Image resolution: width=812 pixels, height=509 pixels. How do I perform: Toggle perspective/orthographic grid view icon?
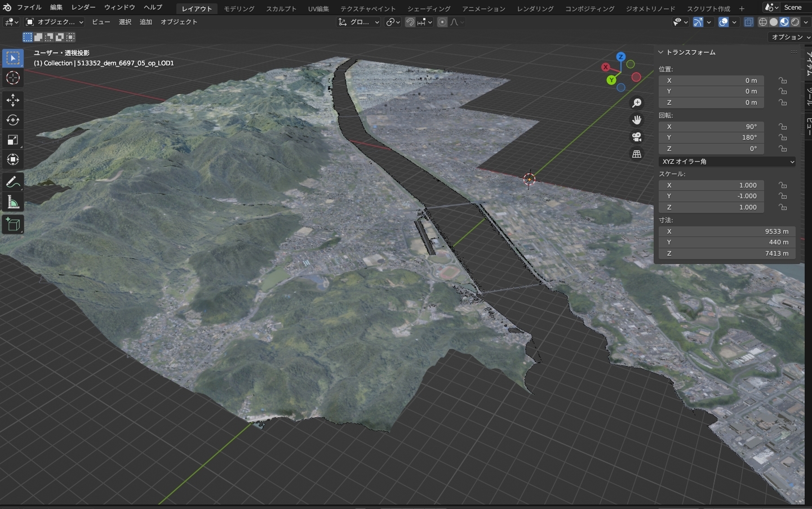(x=637, y=154)
